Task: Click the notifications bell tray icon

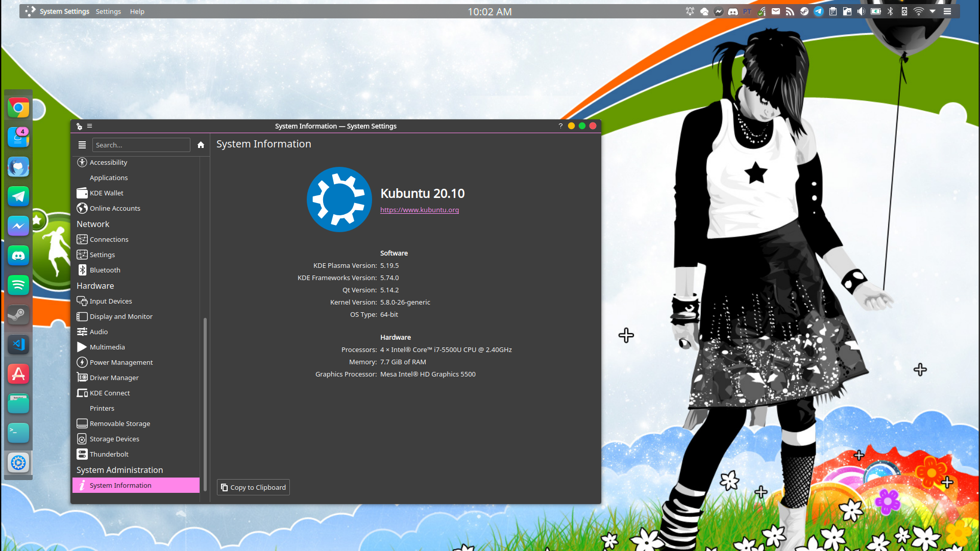Action: pyautogui.click(x=690, y=11)
